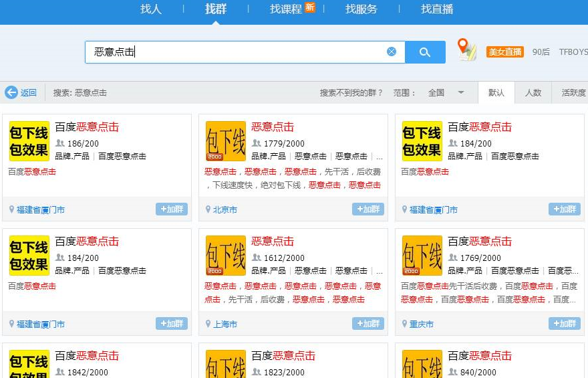
Task: Join the 北京市 group
Action: [x=368, y=209]
